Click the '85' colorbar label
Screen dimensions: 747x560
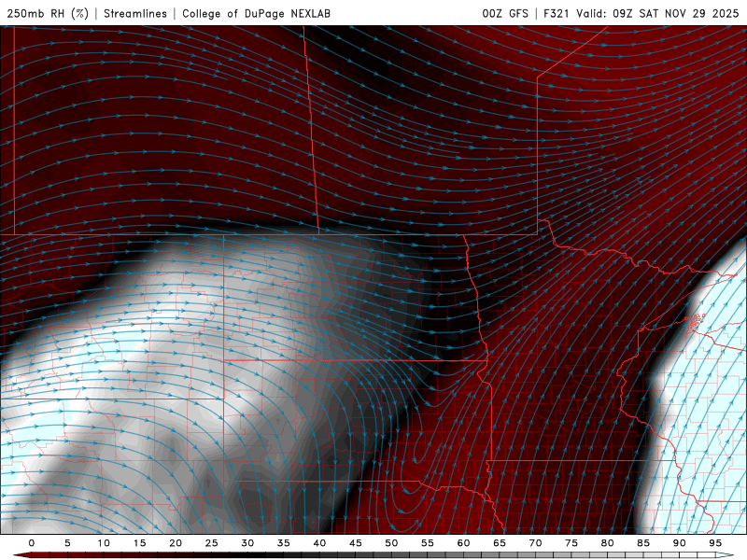point(643,543)
